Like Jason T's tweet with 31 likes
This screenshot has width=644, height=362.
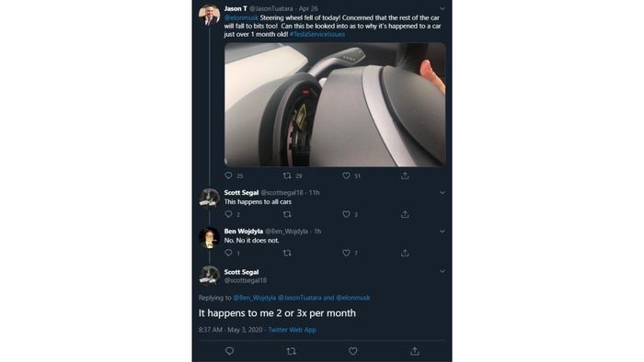click(x=346, y=175)
